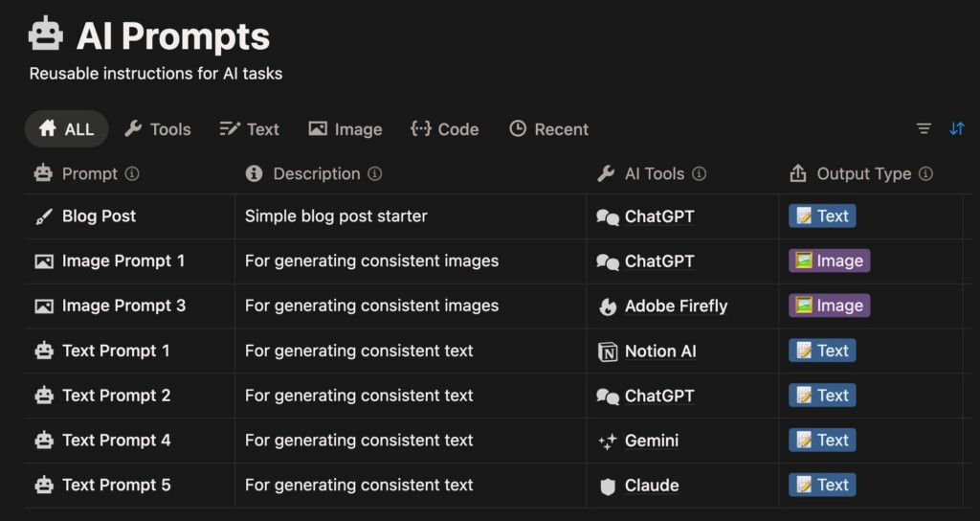
Task: Click the small info icon after Description header
Action: [x=374, y=173]
